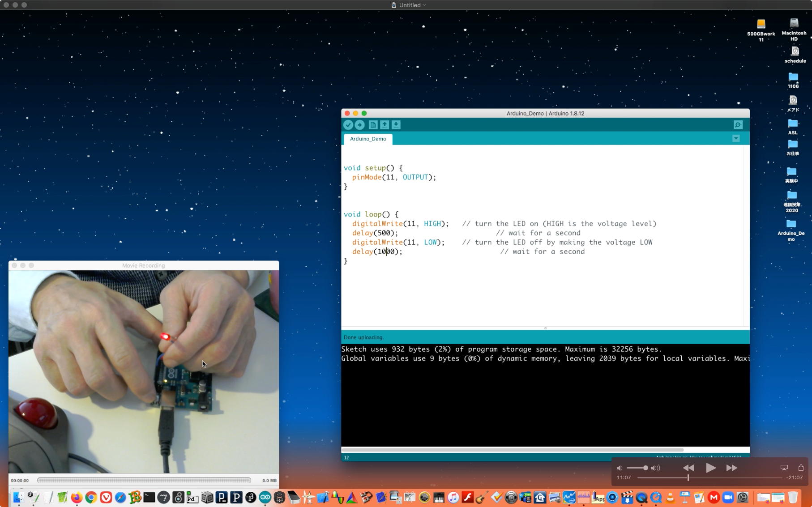812x507 pixels.
Task: Click the "Done uploading." status message
Action: [363, 337]
